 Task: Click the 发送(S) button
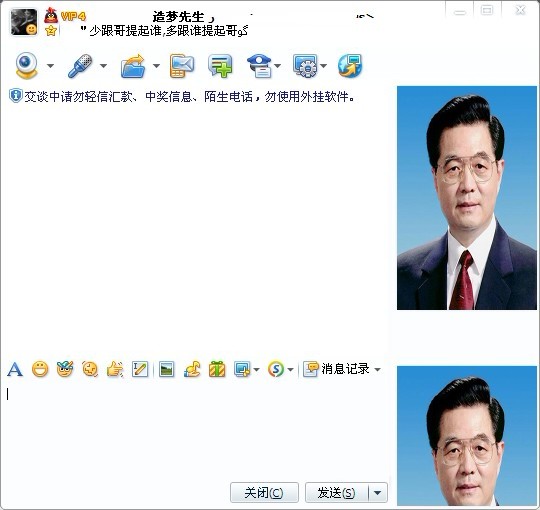tap(337, 493)
